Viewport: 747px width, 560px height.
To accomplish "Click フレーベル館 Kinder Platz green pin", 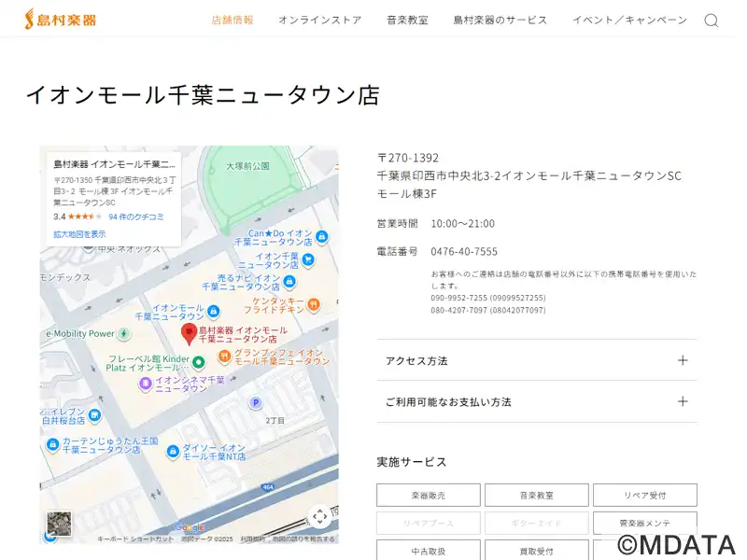I will (x=199, y=362).
